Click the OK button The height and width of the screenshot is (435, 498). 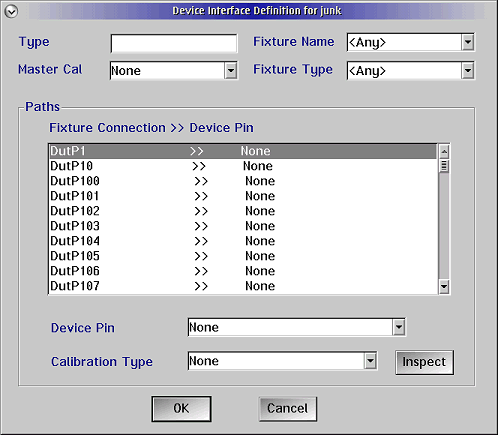[x=181, y=409]
